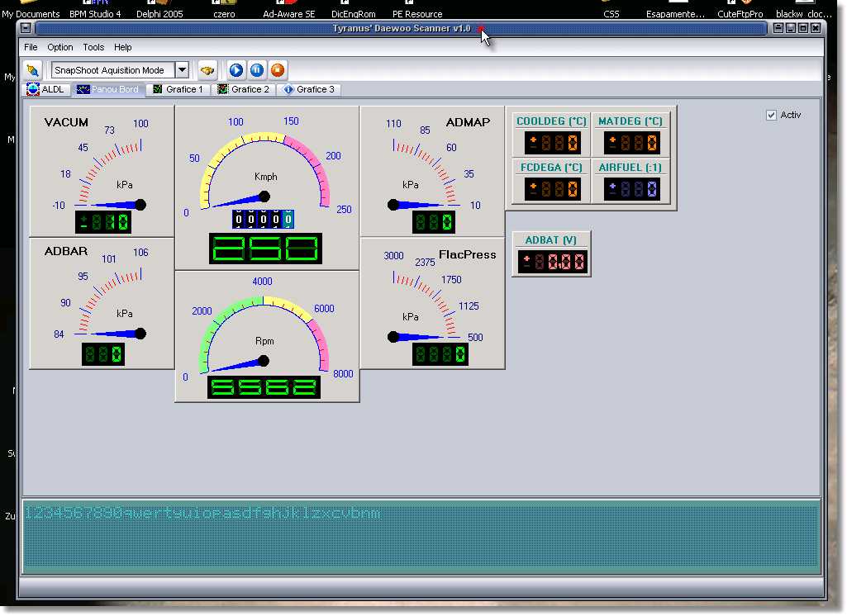
Task: Open the CSS desktop shortcut
Action: 611,10
